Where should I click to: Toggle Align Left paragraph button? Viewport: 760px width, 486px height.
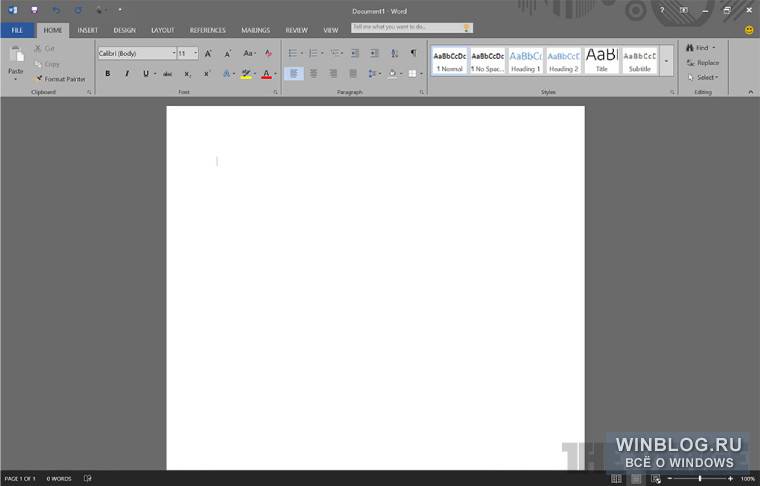(x=294, y=74)
